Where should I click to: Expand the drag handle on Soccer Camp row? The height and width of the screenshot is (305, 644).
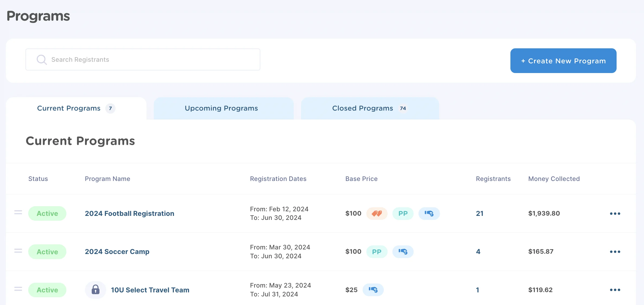(x=18, y=251)
